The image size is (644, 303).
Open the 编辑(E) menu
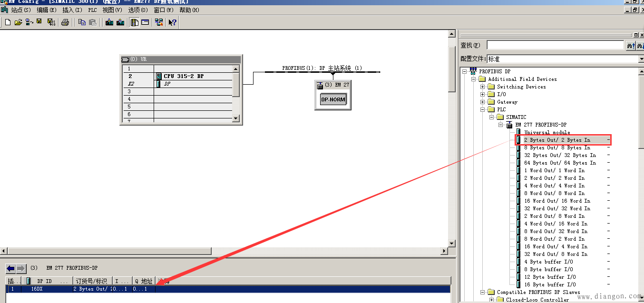point(47,10)
